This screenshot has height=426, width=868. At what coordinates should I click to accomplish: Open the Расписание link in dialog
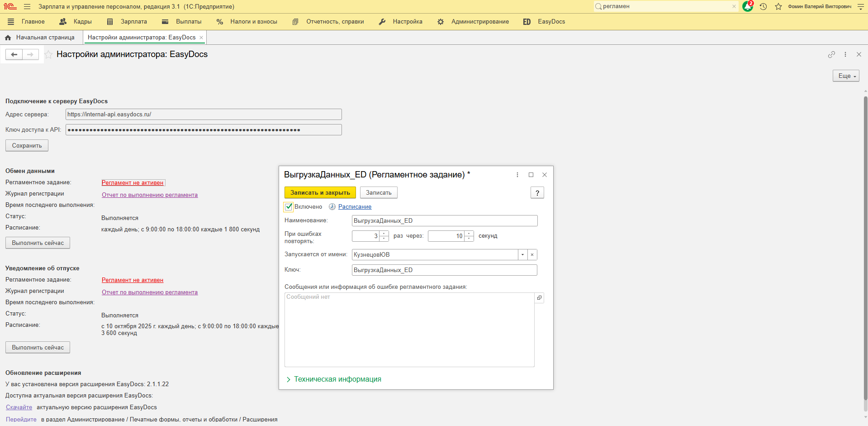click(x=355, y=207)
